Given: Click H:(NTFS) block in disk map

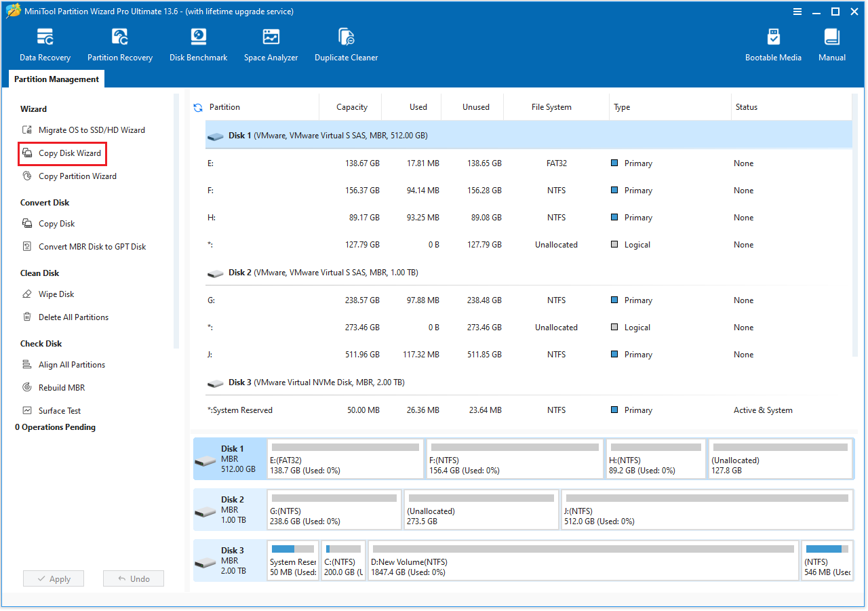Looking at the screenshot, I should click(x=656, y=459).
